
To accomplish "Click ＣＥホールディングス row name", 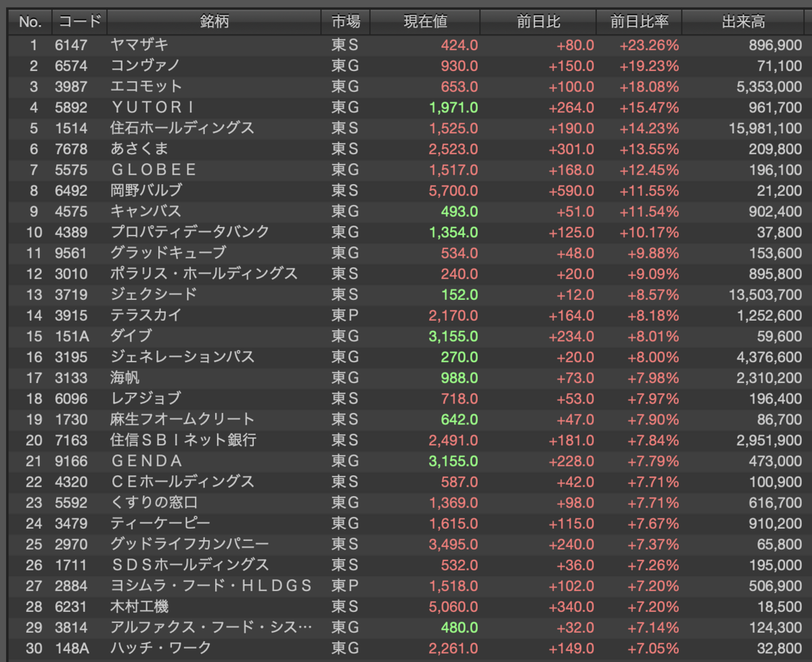I will point(183,482).
